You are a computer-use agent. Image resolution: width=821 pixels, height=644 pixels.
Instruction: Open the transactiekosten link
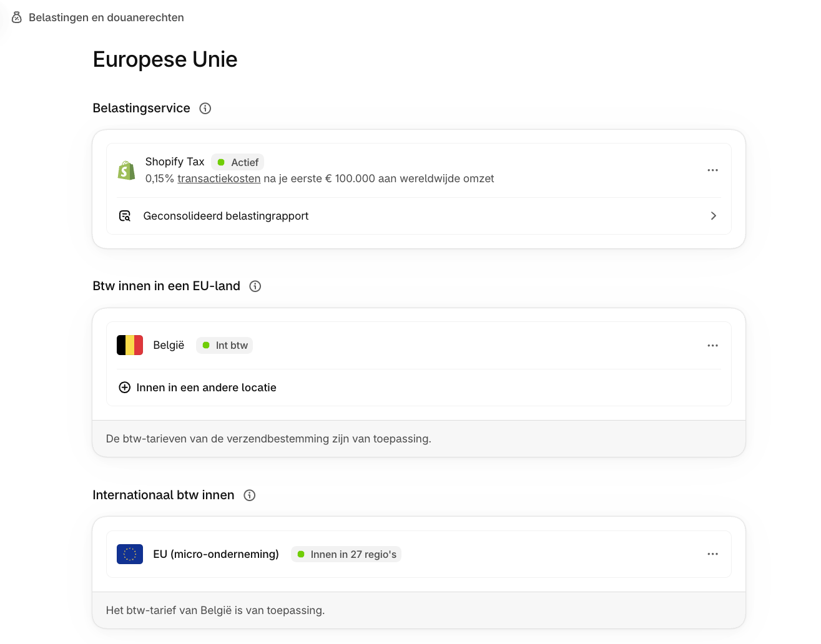(219, 178)
